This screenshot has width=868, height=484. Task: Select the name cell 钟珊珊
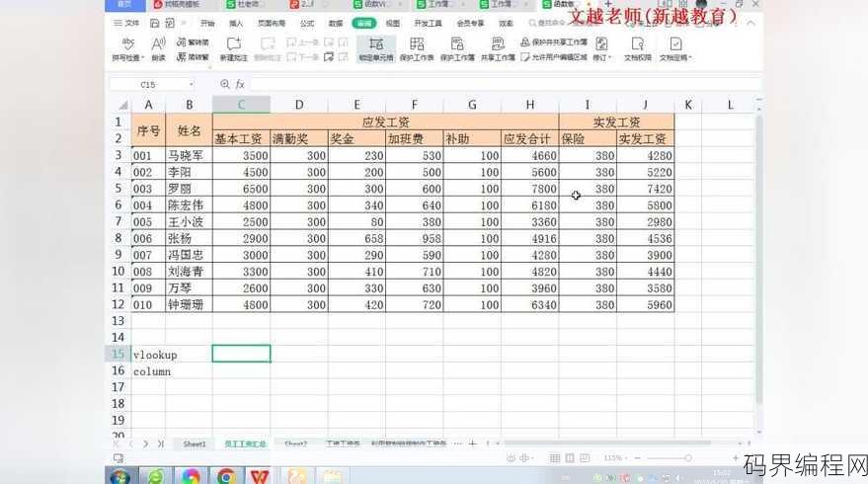189,304
